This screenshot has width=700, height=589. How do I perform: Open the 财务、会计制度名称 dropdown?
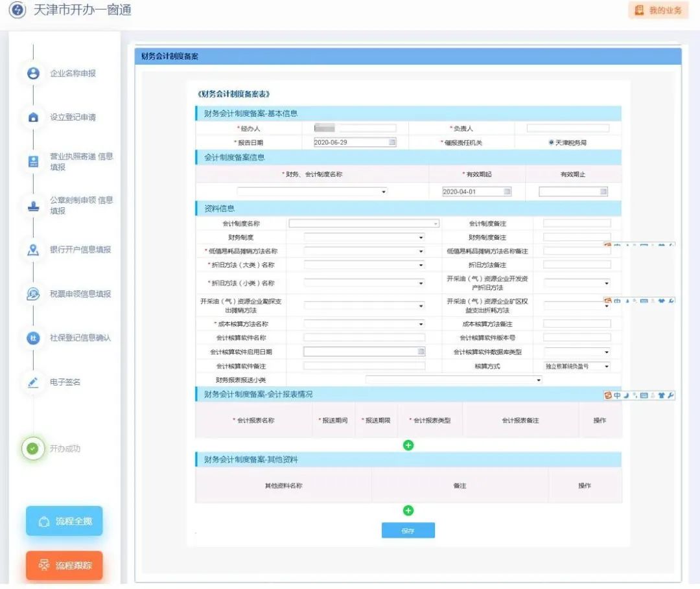pos(312,191)
